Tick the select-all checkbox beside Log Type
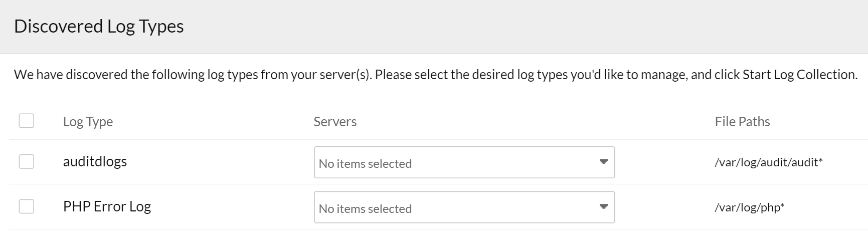 27,121
